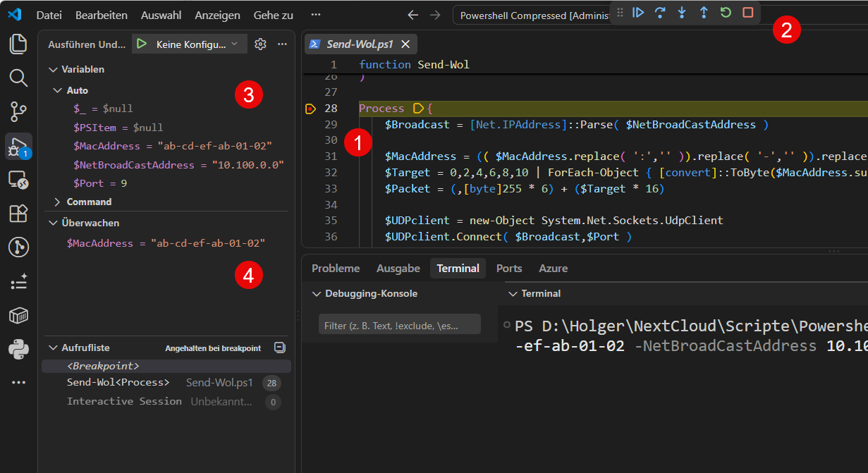Select the <Breakpoint> call stack row
Screen dimensions: 868x473
(x=166, y=367)
